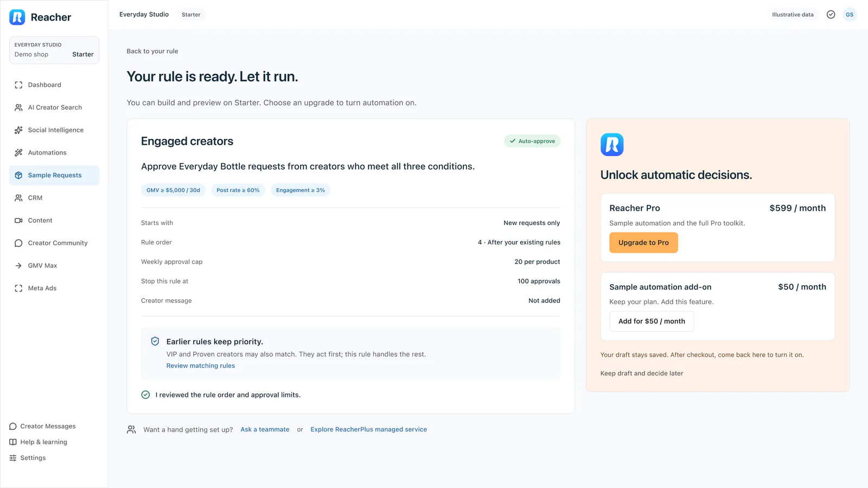
Task: Click the Starter plan badge in the top bar
Action: pyautogui.click(x=191, y=15)
